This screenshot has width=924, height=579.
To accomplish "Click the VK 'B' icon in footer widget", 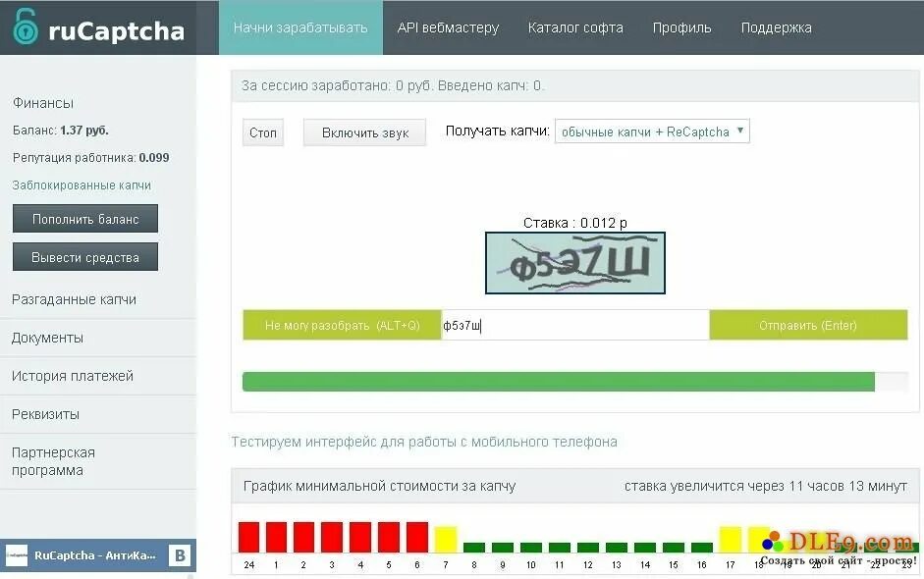I will click(180, 555).
